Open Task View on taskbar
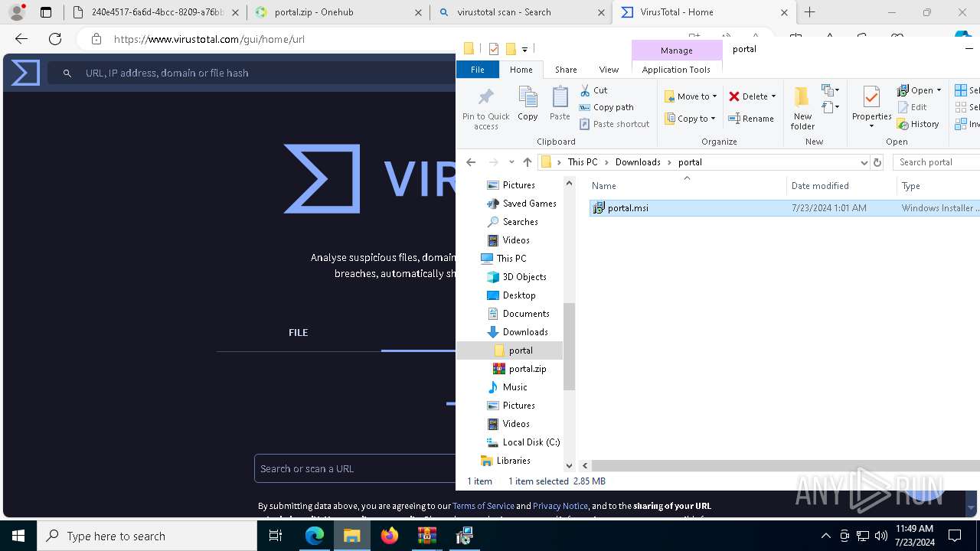Screen dimensions: 980x551 tap(276, 536)
